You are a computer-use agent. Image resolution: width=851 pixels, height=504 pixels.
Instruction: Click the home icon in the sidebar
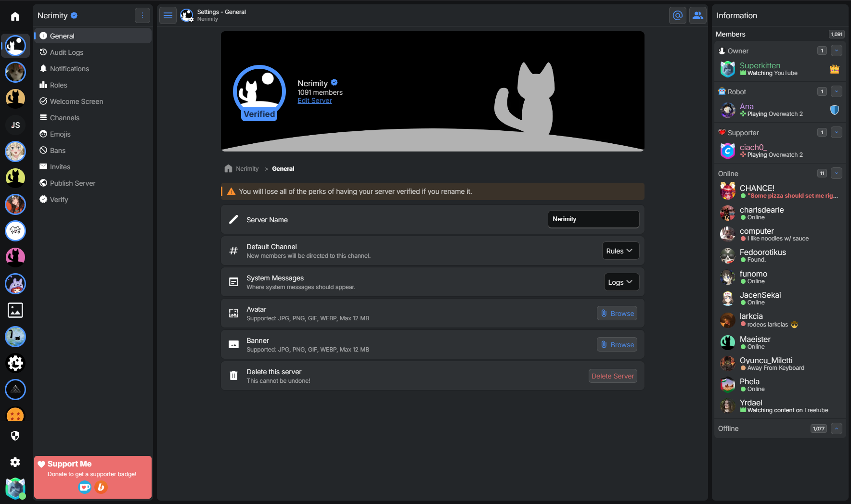15,16
